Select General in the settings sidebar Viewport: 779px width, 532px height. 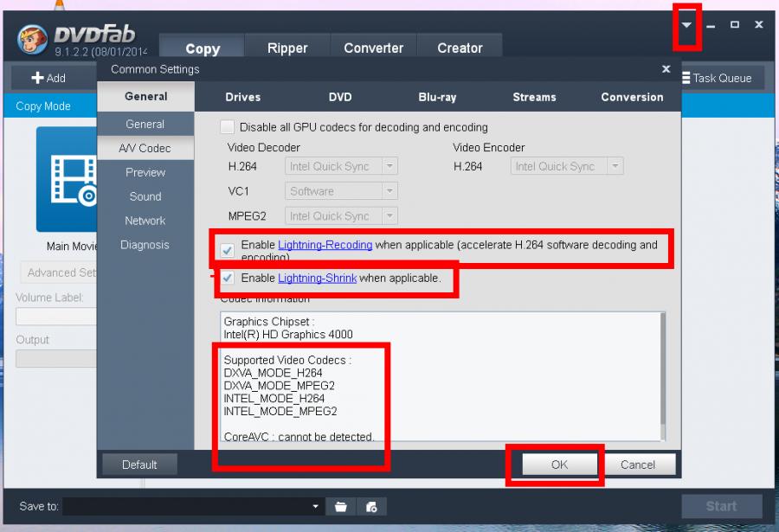tap(145, 124)
